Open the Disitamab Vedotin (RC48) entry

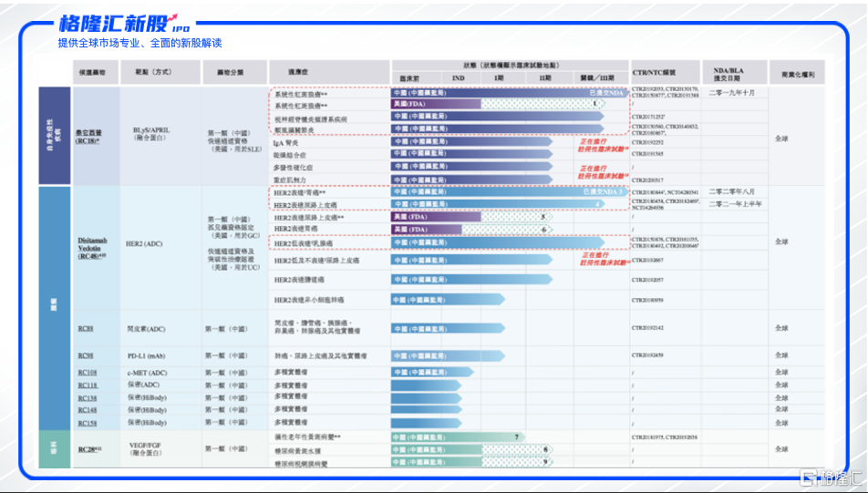[x=93, y=248]
